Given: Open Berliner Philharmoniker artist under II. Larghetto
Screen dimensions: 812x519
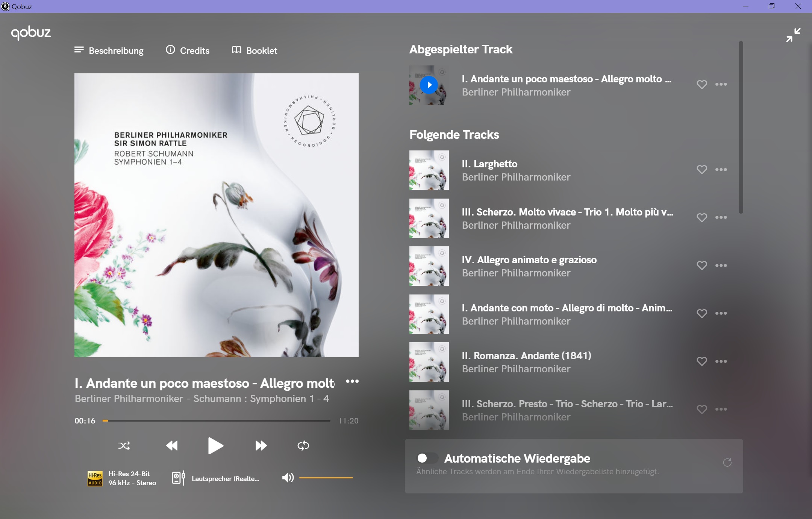Looking at the screenshot, I should point(516,177).
